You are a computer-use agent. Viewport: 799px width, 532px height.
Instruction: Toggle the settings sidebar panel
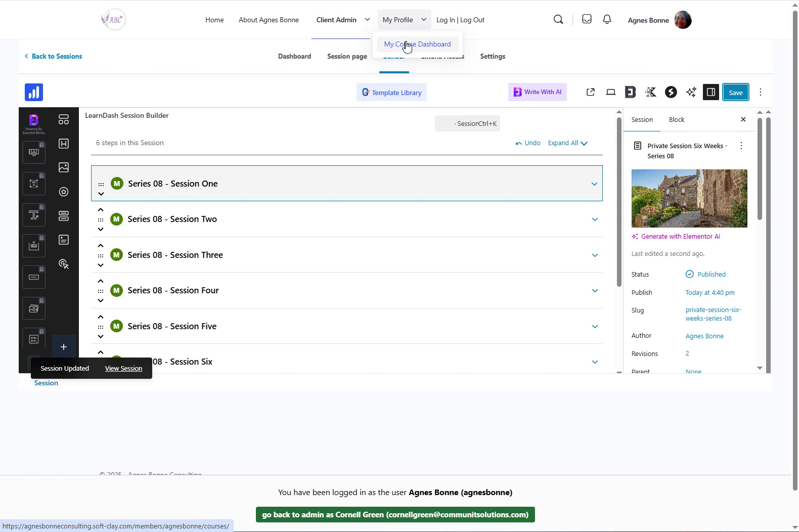coord(711,92)
